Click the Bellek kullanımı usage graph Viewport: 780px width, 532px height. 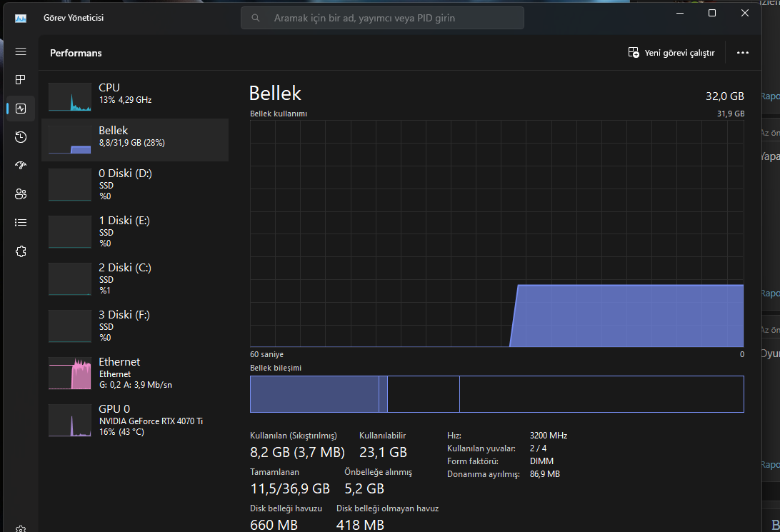[x=497, y=234]
